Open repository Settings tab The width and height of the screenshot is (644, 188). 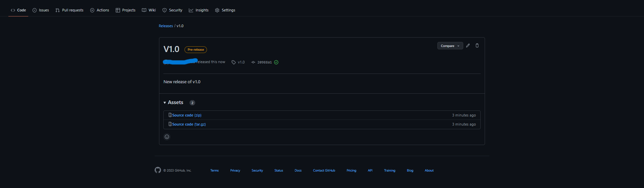click(225, 10)
